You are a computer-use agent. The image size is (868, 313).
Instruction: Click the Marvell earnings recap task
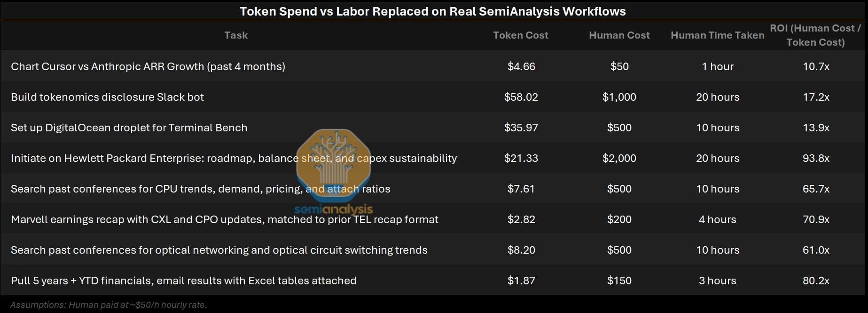[x=225, y=219]
